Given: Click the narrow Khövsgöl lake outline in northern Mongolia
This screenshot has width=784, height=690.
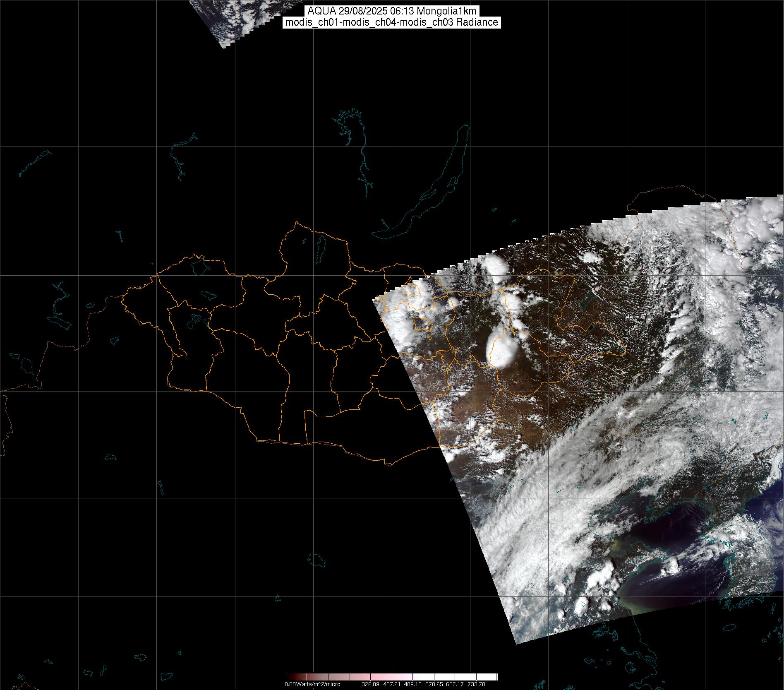Looking at the screenshot, I should click(320, 247).
